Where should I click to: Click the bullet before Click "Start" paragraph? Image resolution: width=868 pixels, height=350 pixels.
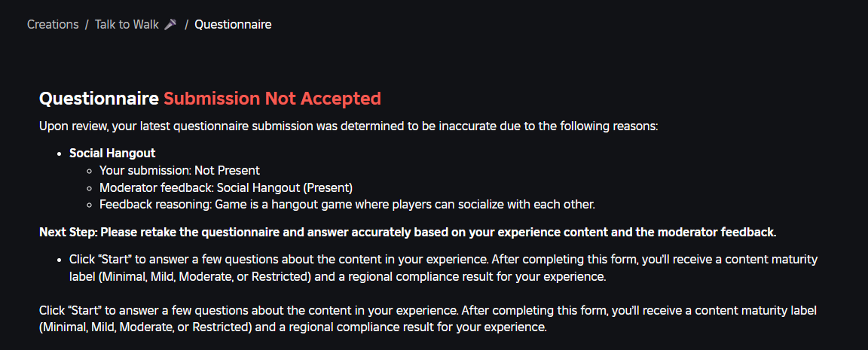click(59, 260)
